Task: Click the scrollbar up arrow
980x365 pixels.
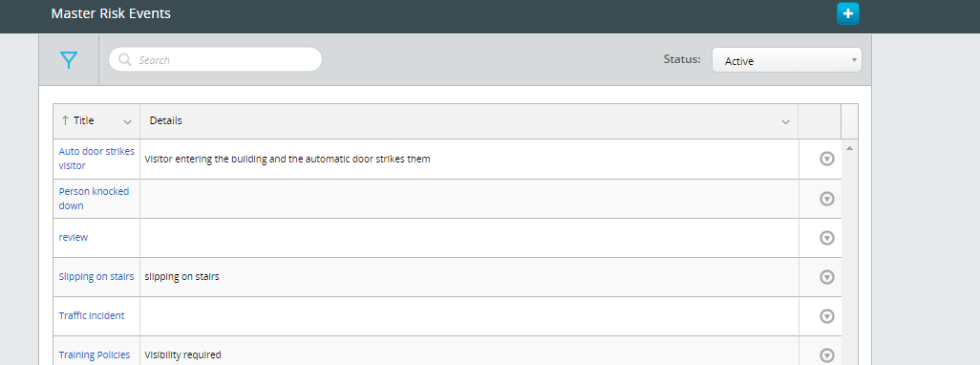Action: coord(849,148)
